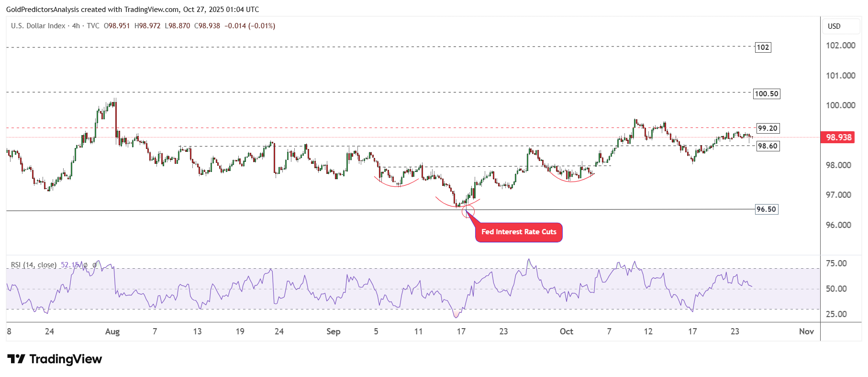The image size is (868, 377).
Task: Click the TradingView logo at bottom left
Action: (55, 359)
